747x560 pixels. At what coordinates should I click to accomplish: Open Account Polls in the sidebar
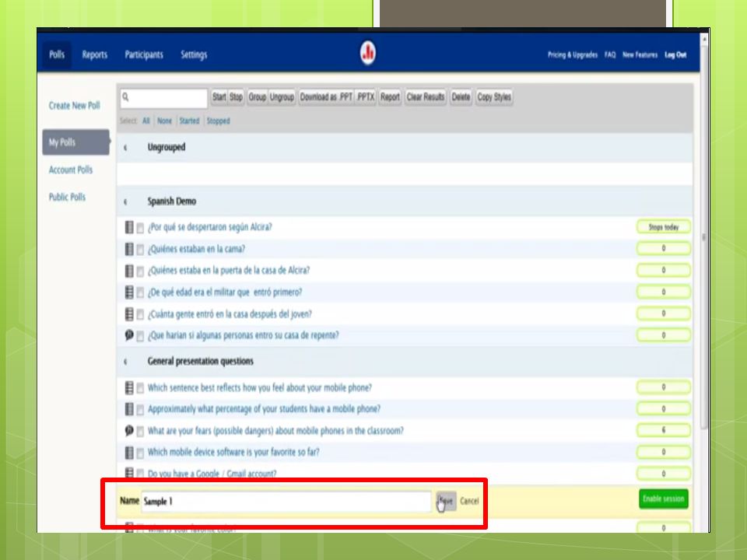[71, 170]
